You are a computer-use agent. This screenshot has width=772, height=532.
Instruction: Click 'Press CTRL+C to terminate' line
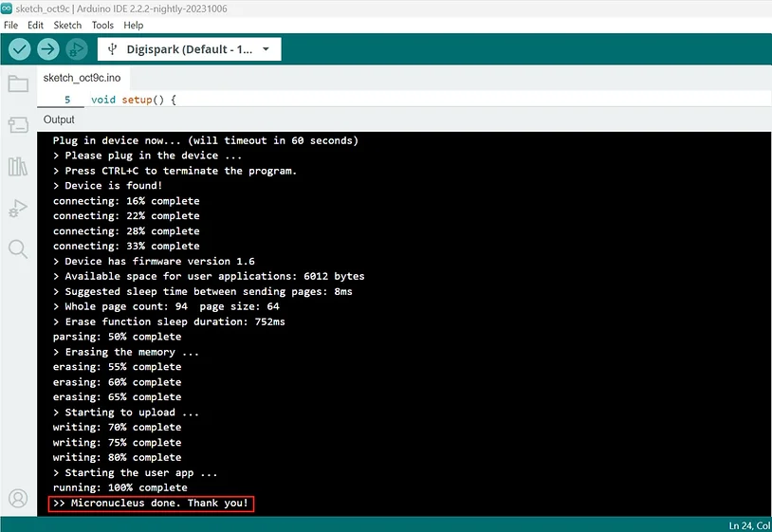(175, 171)
